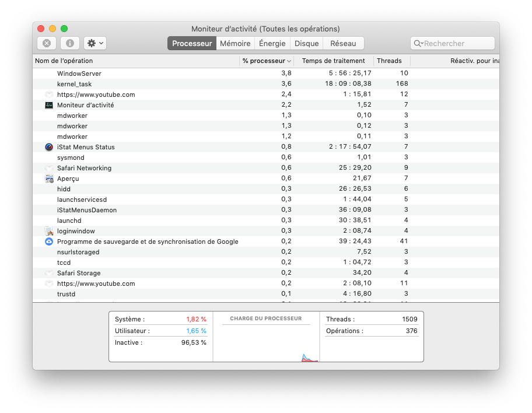
Task: Click the Système 1,82 % value
Action: (196, 319)
